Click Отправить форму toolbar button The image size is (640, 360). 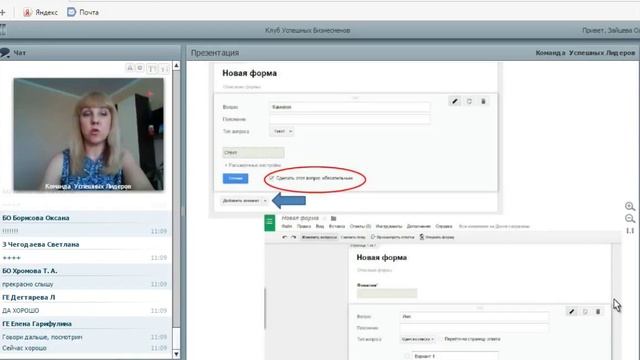click(437, 237)
